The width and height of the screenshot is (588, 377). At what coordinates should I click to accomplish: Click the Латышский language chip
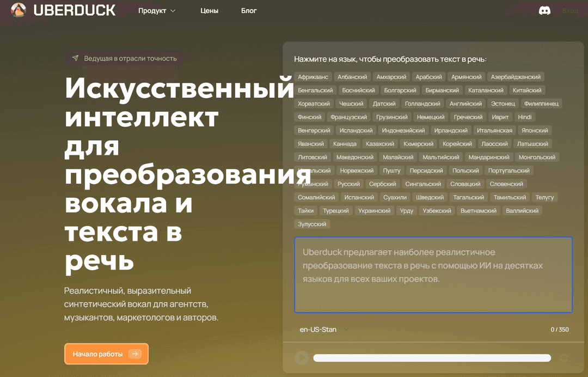[532, 144]
